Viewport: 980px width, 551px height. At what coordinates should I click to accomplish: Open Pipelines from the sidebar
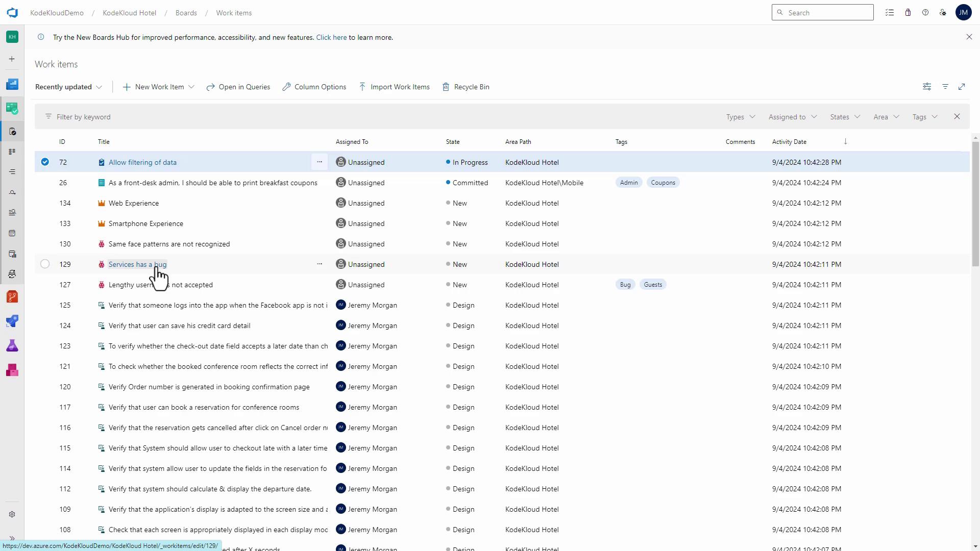point(12,321)
